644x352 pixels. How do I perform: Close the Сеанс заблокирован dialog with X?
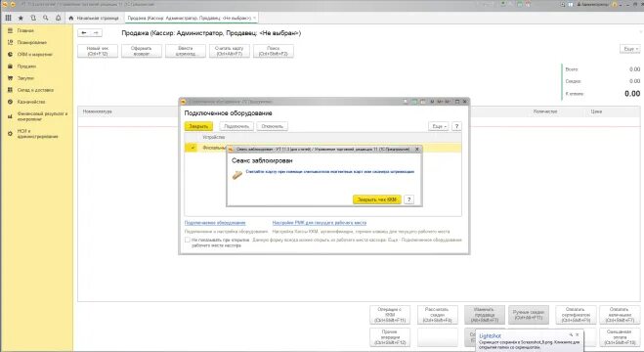point(417,149)
